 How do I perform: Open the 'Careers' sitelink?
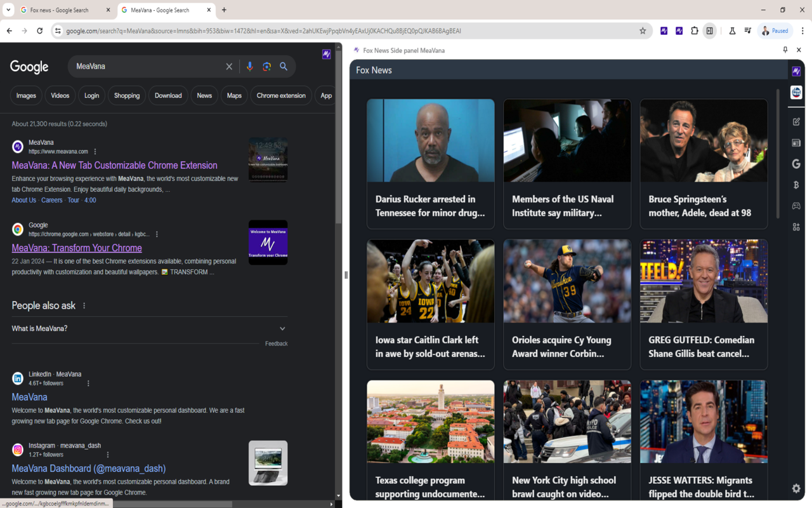(x=52, y=200)
